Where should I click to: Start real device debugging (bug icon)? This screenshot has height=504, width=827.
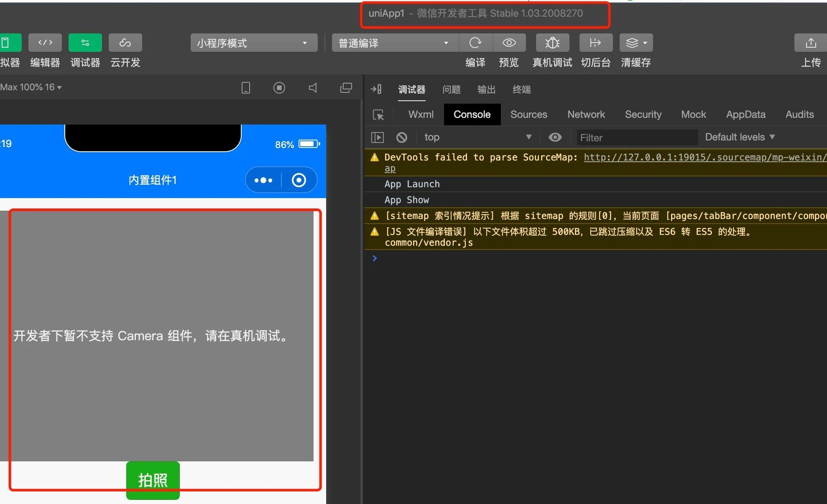coord(552,43)
